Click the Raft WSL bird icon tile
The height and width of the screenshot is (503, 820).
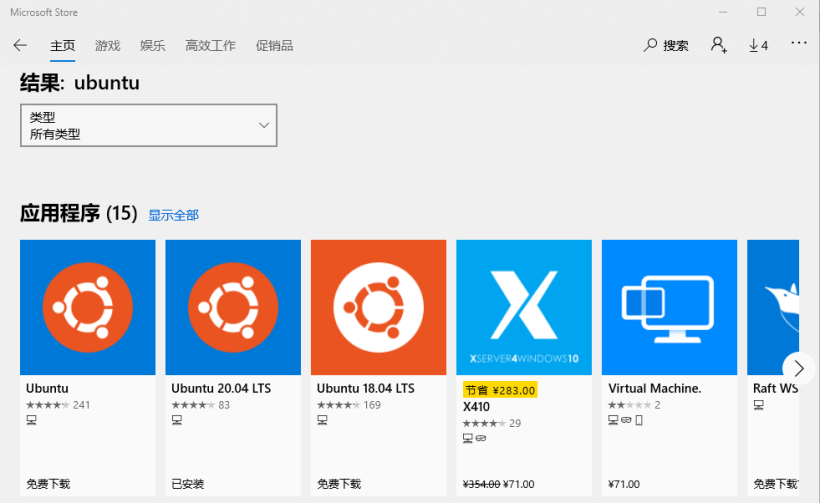pos(773,307)
